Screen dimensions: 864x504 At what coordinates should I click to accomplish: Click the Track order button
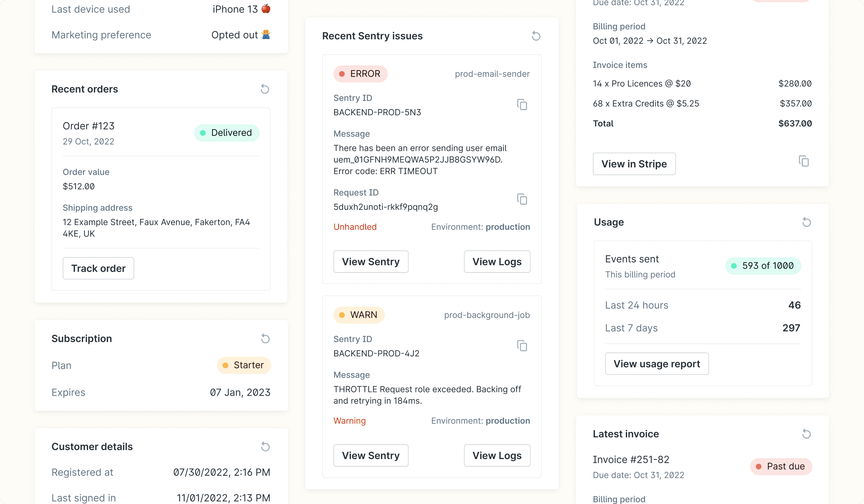point(98,268)
